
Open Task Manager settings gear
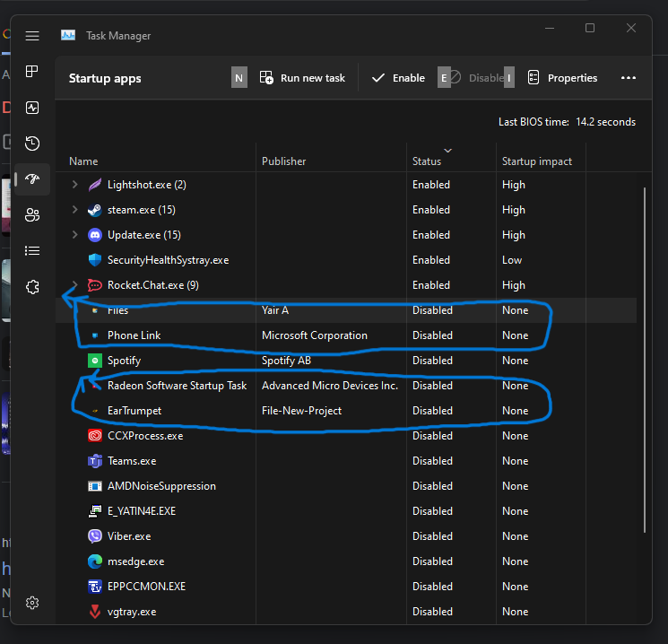(32, 603)
